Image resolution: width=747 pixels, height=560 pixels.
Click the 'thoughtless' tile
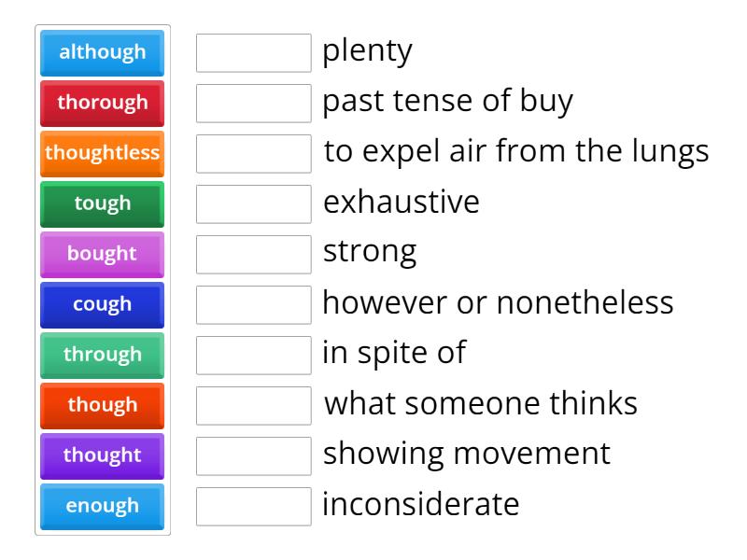tap(102, 154)
